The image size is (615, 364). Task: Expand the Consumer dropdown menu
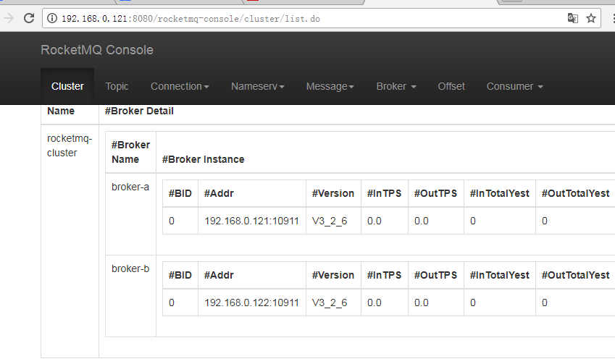[x=514, y=86]
